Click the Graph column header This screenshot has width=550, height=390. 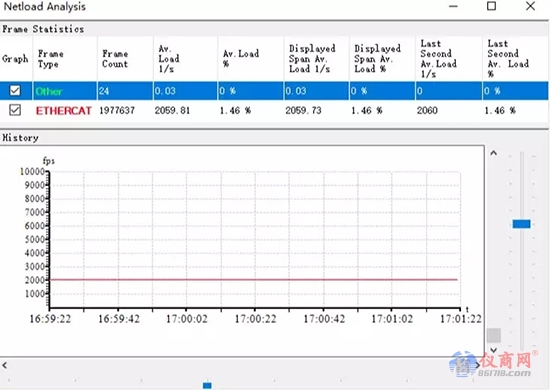pyautogui.click(x=16, y=59)
